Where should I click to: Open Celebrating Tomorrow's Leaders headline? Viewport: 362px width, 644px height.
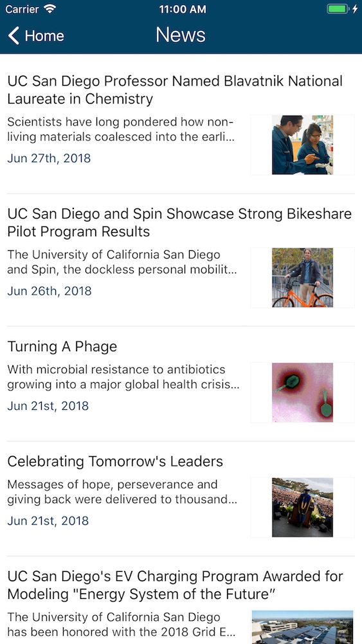(x=115, y=461)
